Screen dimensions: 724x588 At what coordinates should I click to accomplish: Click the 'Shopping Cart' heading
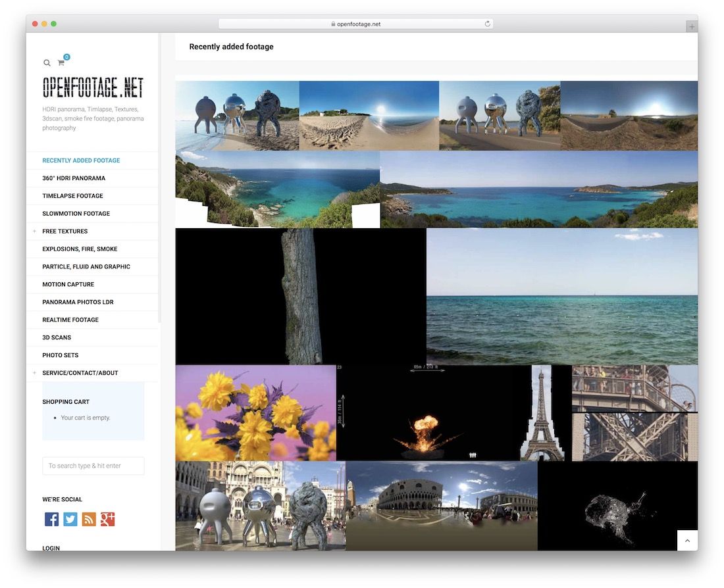point(66,402)
